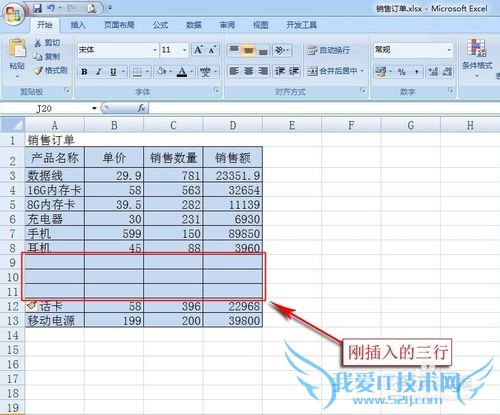Screen dimensions: 500x415
Task: Open the Office button menu
Action: tap(13, 14)
